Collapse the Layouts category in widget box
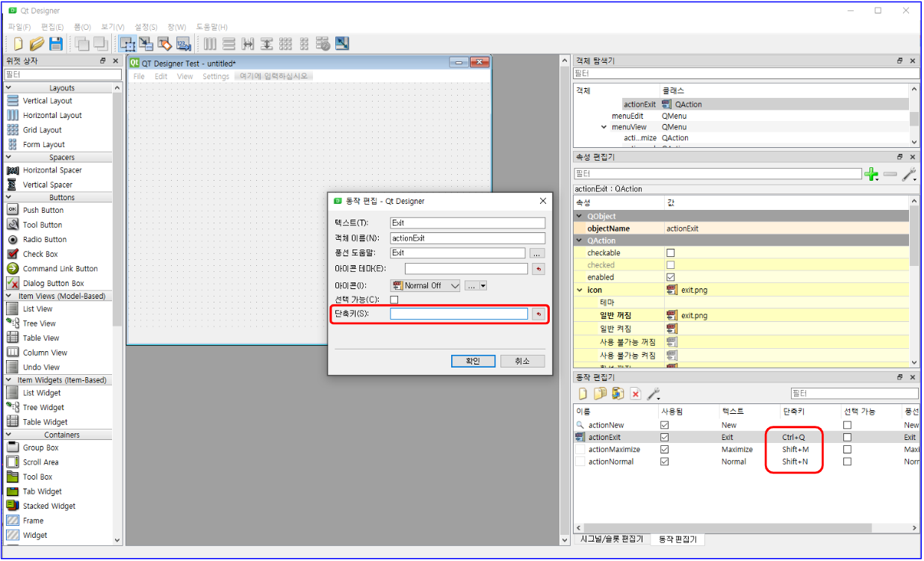924x561 pixels. point(9,88)
